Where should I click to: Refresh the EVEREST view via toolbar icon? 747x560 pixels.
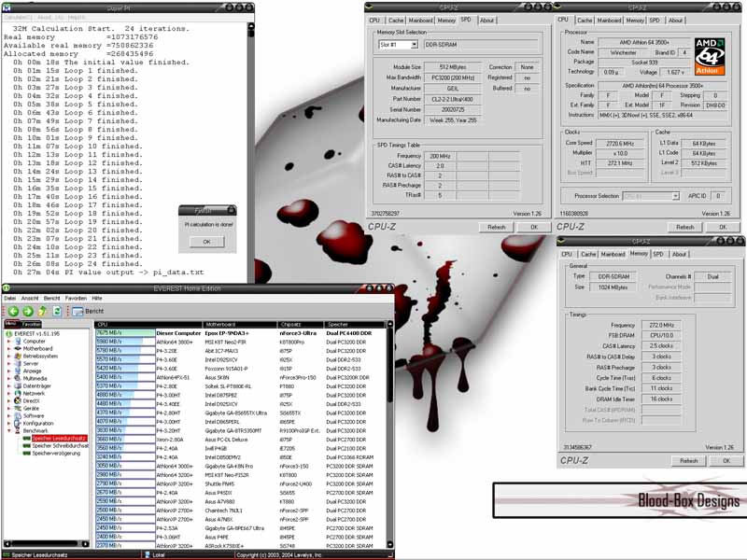(x=57, y=311)
